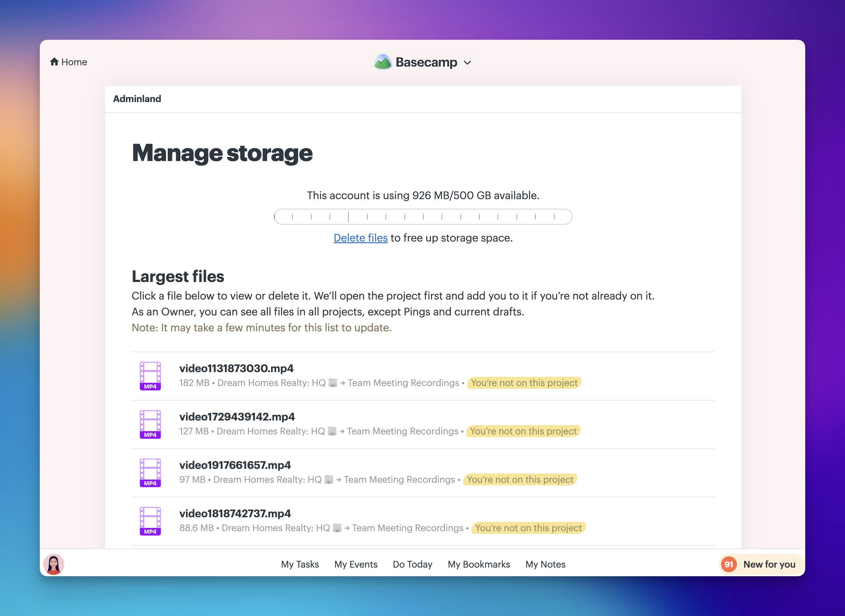Click the Basecamp title text

(x=426, y=62)
